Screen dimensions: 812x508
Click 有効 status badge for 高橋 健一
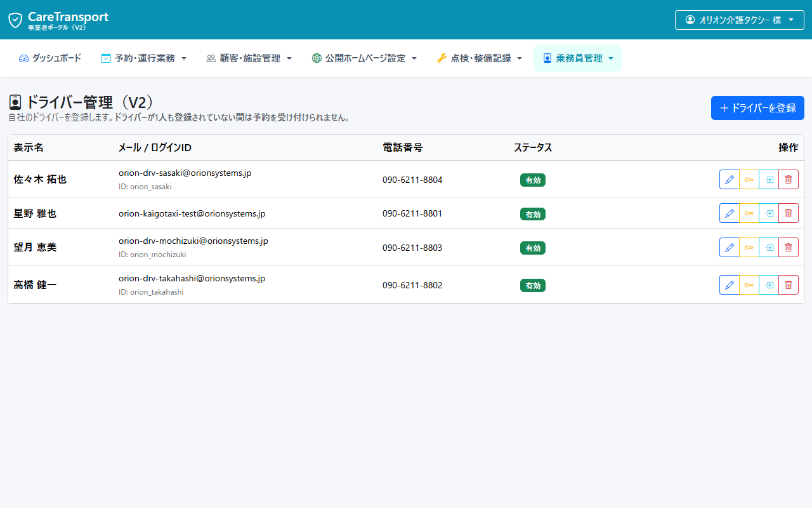tap(533, 286)
